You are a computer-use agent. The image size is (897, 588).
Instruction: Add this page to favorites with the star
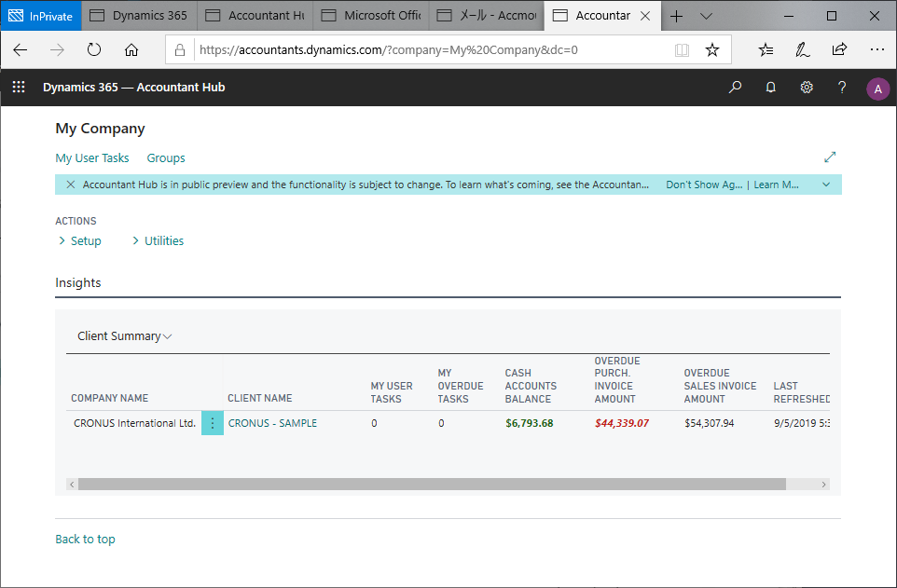pyautogui.click(x=711, y=49)
